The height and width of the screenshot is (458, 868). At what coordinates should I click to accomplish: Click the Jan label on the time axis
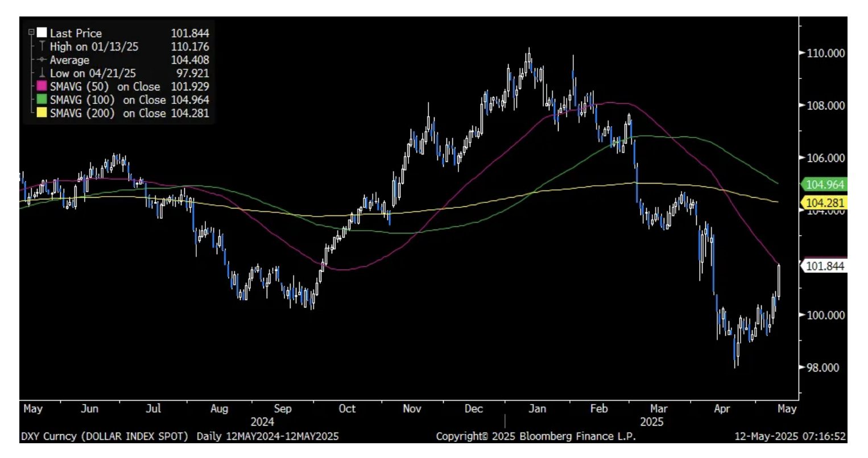(537, 409)
